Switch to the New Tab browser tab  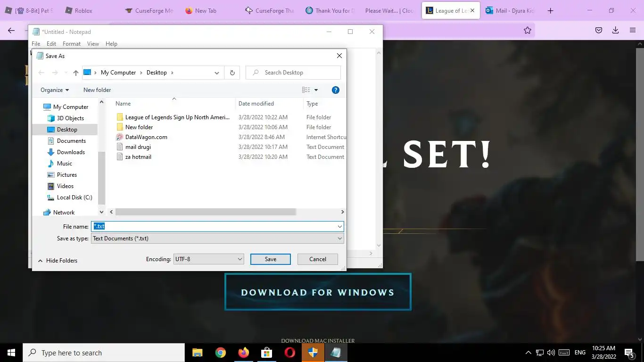coord(206,10)
